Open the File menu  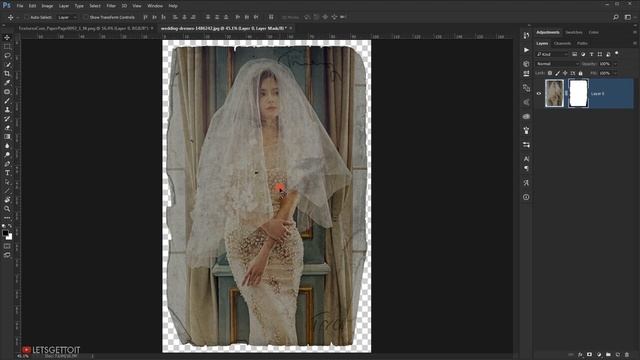point(20,6)
